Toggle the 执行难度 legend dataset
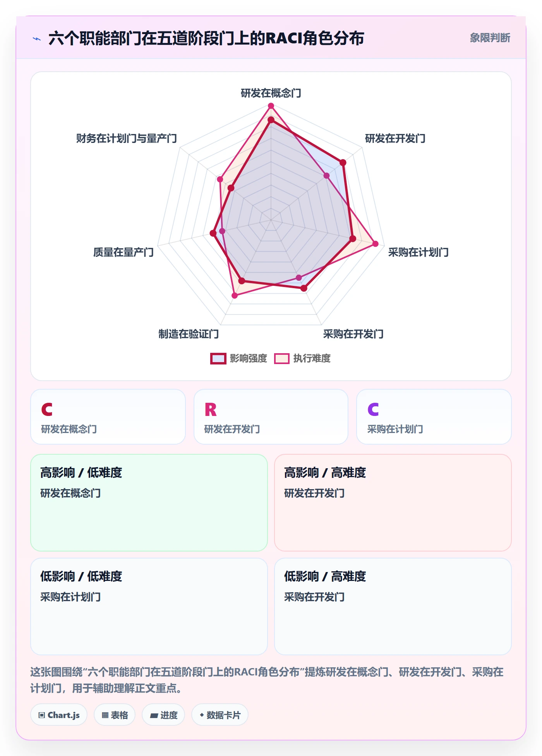542x756 pixels. tap(302, 359)
